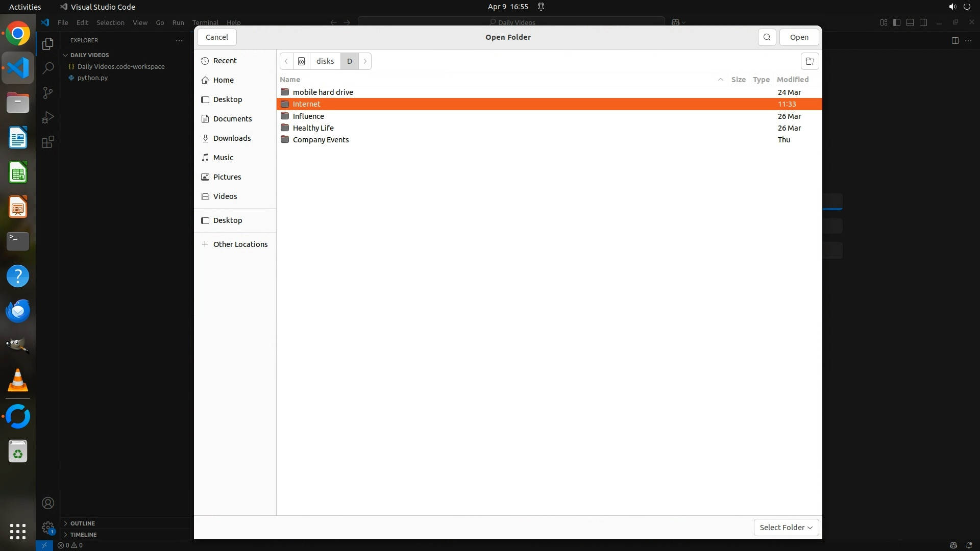Collapse the DAILY VIDEOS tree section
This screenshot has height=551, width=980.
coord(65,55)
